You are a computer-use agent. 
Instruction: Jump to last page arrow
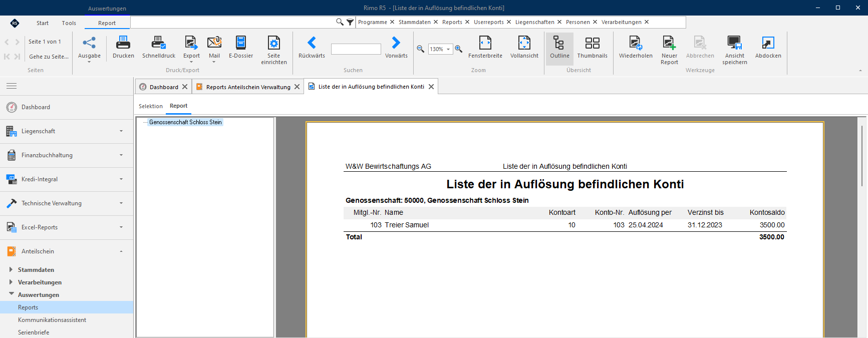click(17, 57)
